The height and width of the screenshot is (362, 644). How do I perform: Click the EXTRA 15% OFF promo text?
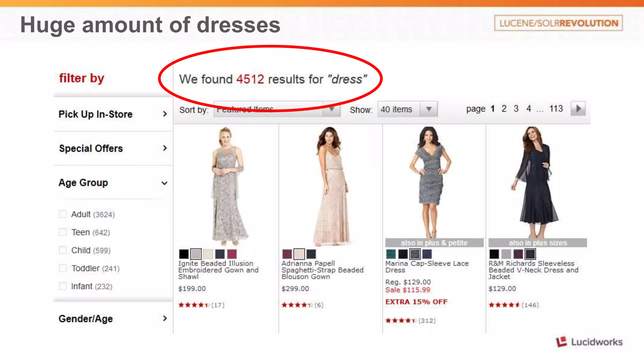tap(416, 302)
